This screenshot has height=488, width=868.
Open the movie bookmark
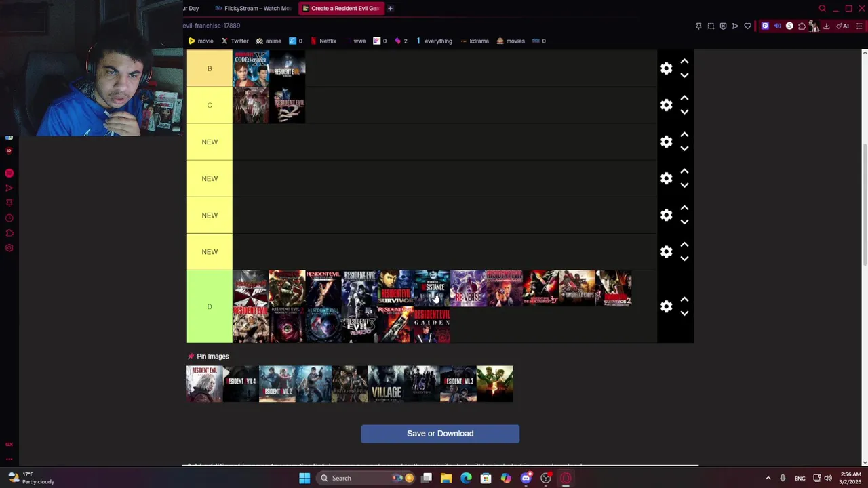(201, 41)
